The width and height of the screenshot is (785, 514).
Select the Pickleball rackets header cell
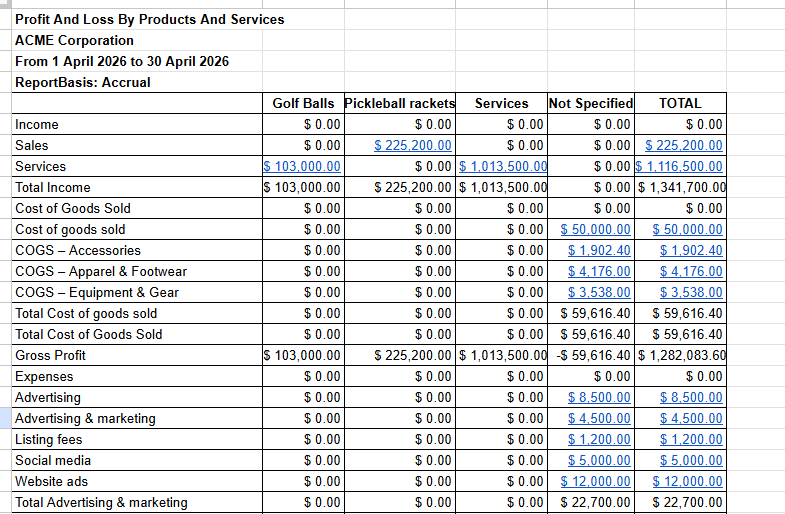tap(400, 103)
